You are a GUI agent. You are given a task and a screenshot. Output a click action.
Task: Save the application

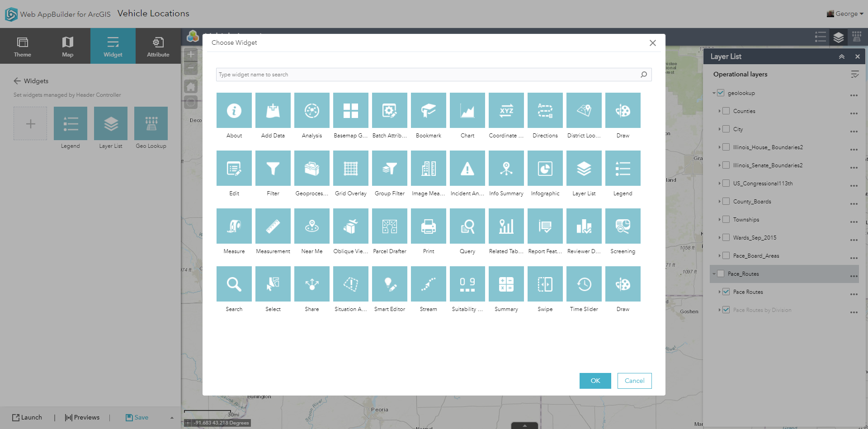137,418
